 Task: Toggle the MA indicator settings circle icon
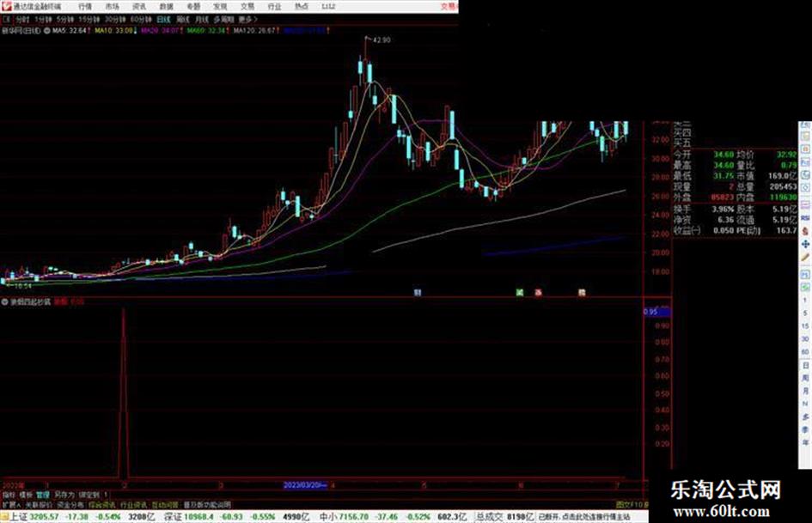point(47,31)
